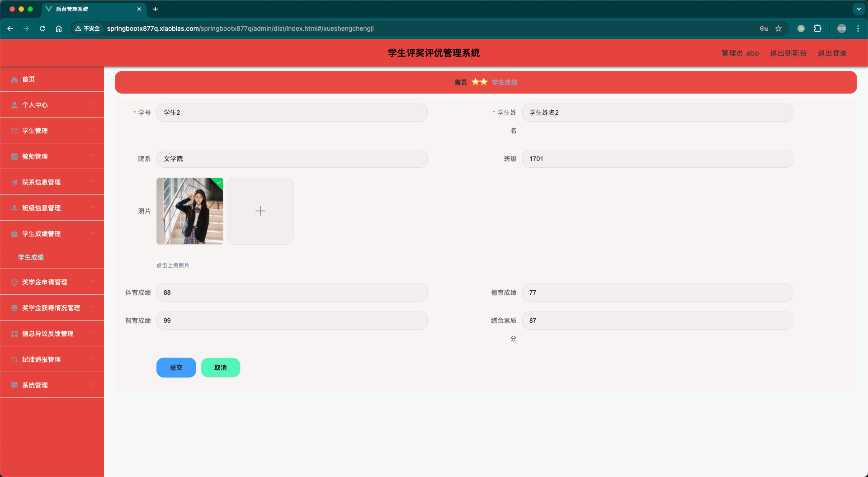The width and height of the screenshot is (868, 477).
Task: Expand the 奖学金获得情况管理 menu chevron
Action: (x=93, y=307)
